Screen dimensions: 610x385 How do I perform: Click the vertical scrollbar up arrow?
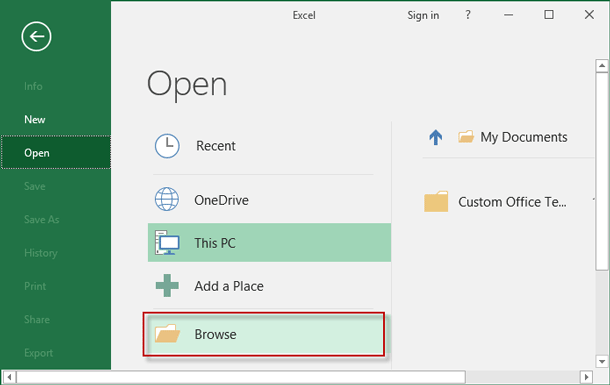pos(602,65)
